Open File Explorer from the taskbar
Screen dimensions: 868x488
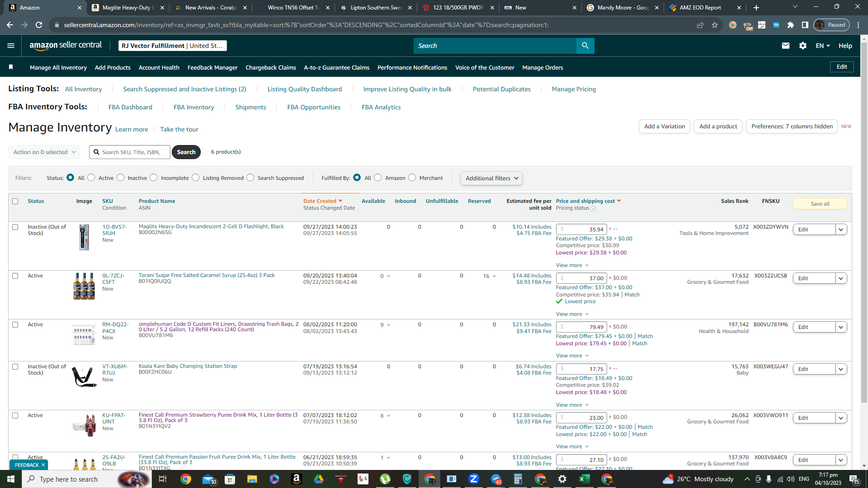point(252,479)
